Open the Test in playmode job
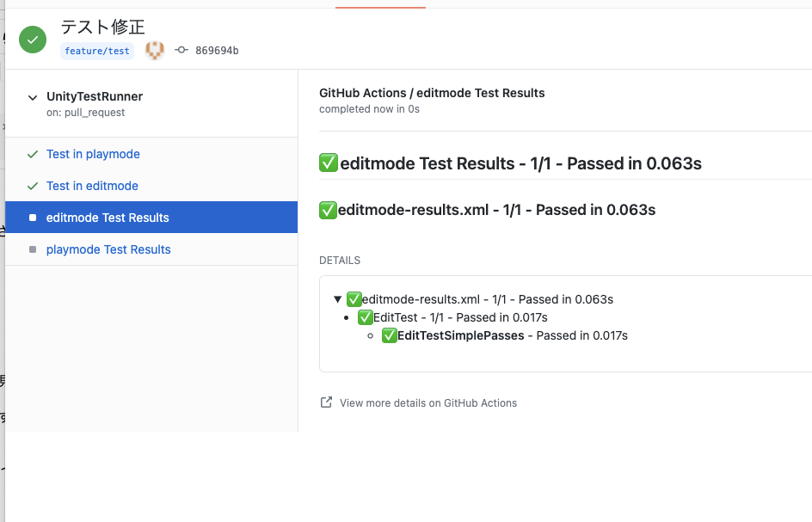The image size is (812, 522). tap(93, 155)
